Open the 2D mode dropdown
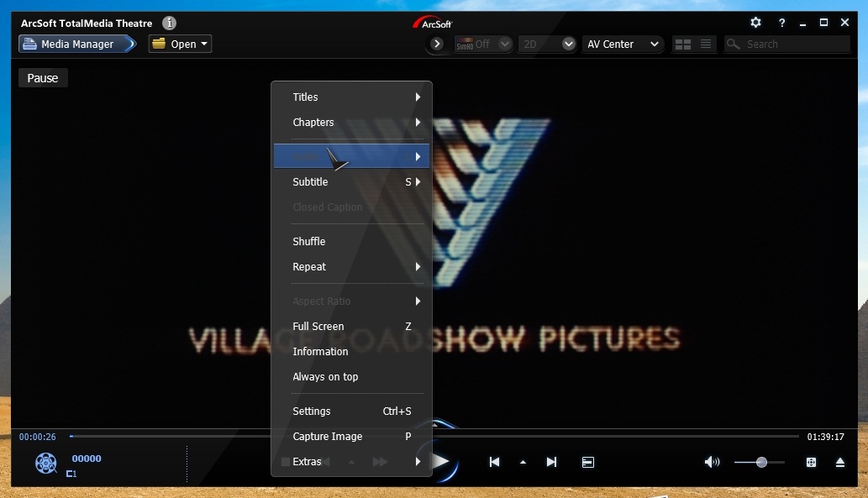This screenshot has width=868, height=498. 548,44
